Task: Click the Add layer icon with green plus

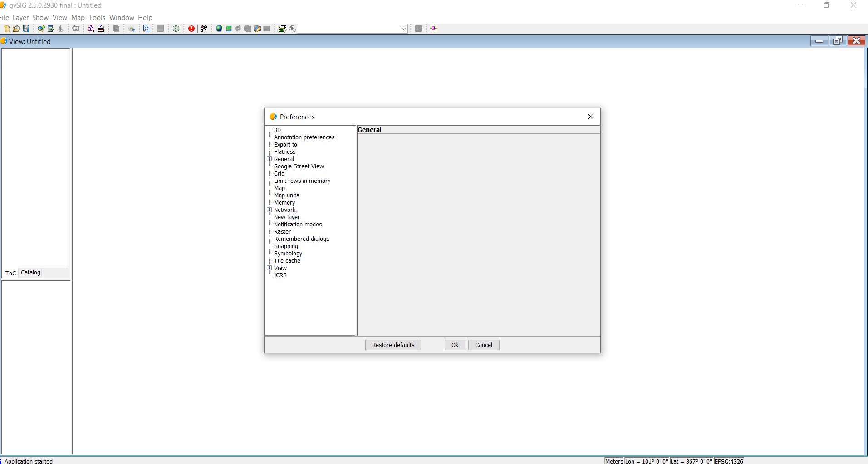Action: 41,29
